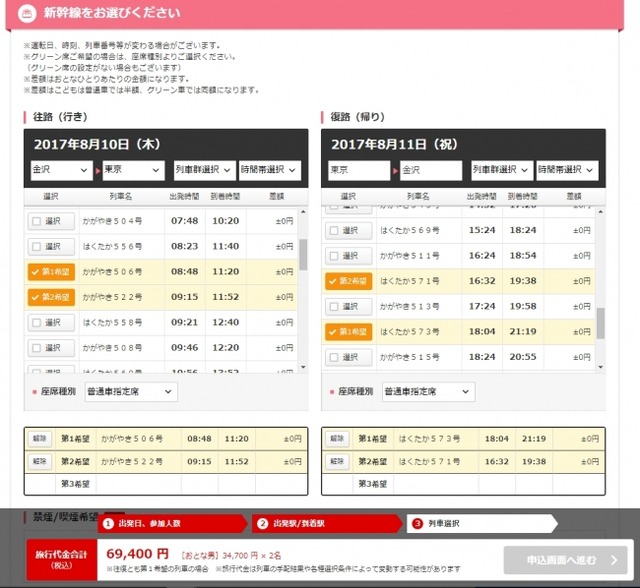Click return 第3希望 empty slot row

pyautogui.click(x=463, y=484)
